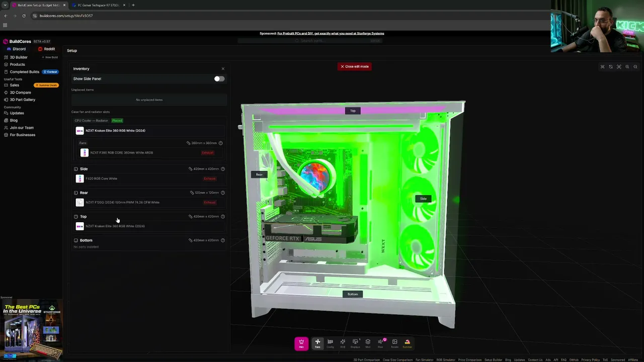Click the Top slot header in Inventory
Screen dimensions: 644x362
pyautogui.click(x=83, y=217)
